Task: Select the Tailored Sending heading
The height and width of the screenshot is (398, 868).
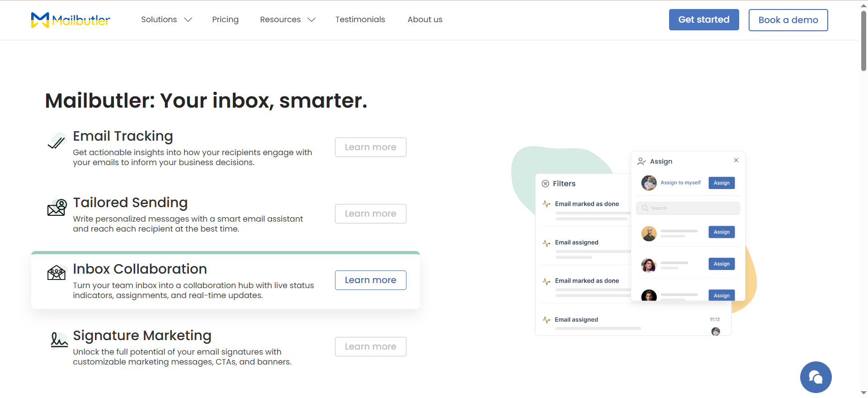Action: (130, 203)
